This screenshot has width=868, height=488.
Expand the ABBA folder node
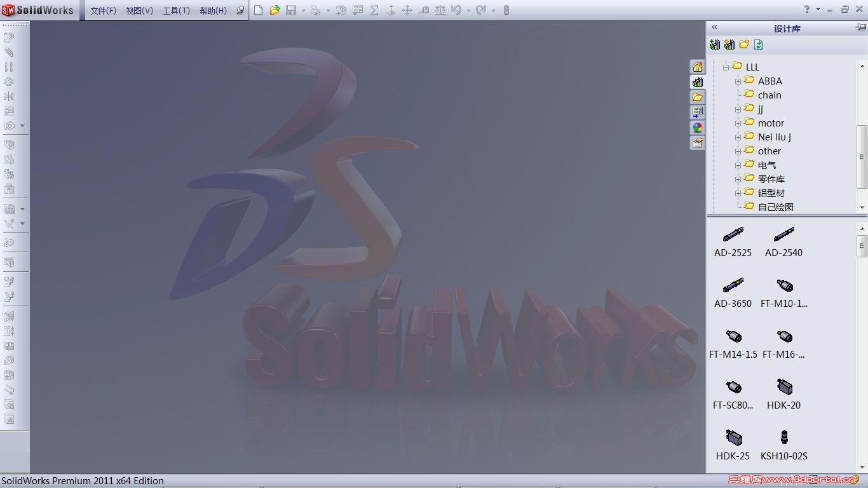coord(738,81)
